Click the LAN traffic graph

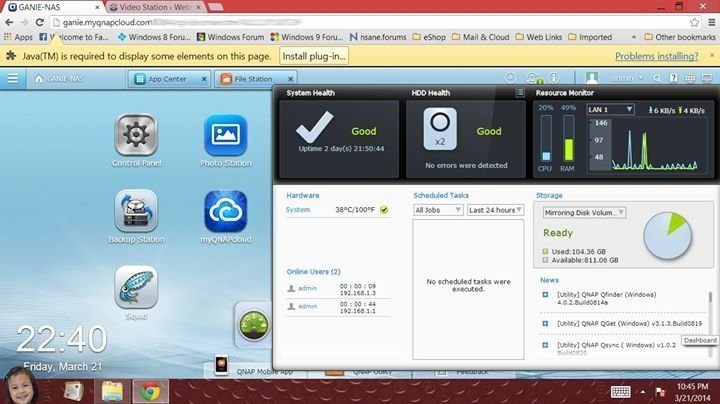647,144
